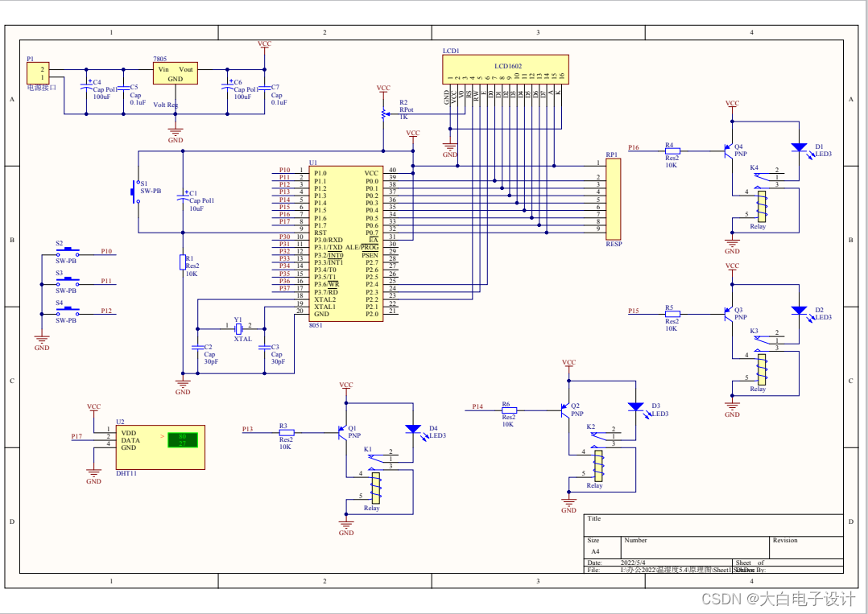Select resistor R3 near Q1
Viewport: 868px width, 614px height.
click(x=286, y=433)
